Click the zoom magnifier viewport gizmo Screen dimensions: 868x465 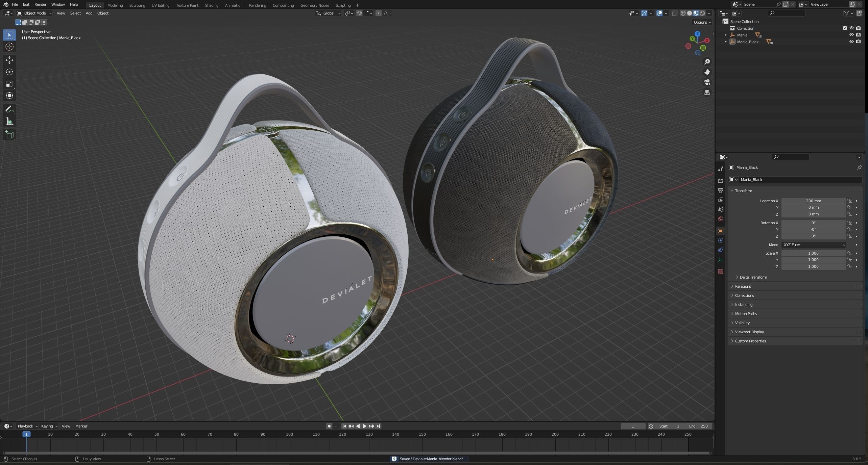pyautogui.click(x=707, y=62)
